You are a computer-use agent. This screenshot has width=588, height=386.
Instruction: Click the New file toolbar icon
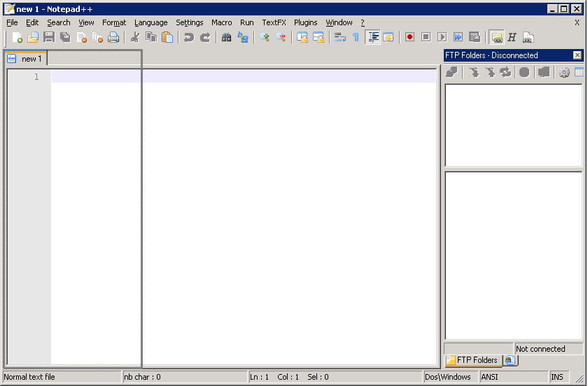17,37
